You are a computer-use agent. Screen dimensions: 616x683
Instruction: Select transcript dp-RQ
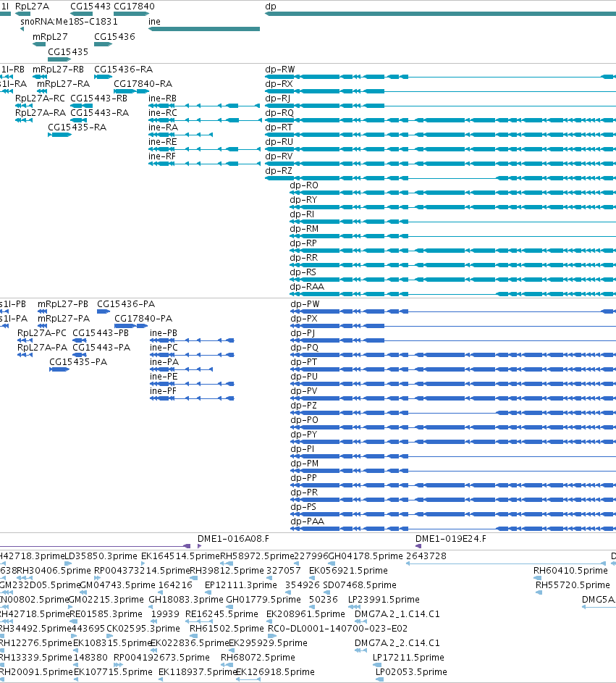pos(279,113)
